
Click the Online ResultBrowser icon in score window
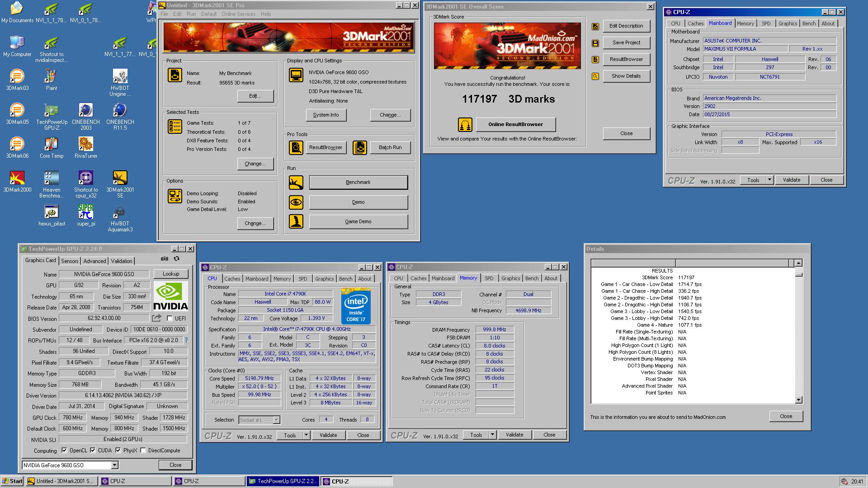pyautogui.click(x=465, y=124)
